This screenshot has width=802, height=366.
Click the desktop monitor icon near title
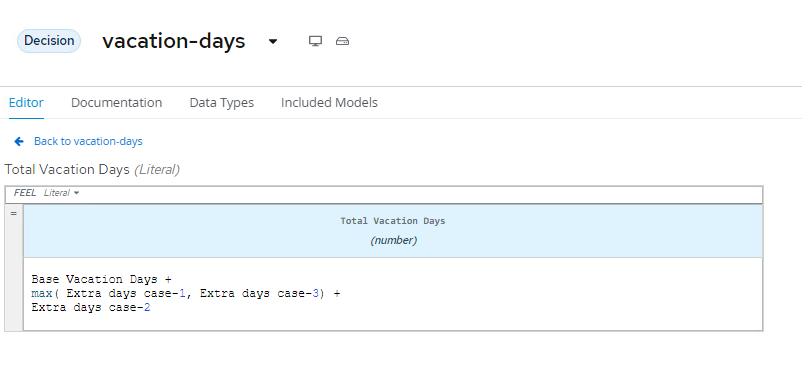pos(316,41)
